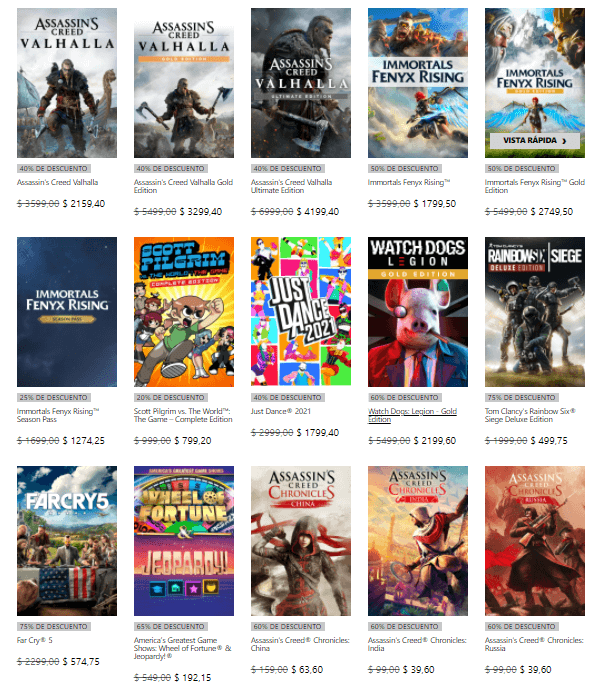Click Assassin's Creed Valhalla Gold Edition cover
The height and width of the screenshot is (695, 614).
pyautogui.click(x=183, y=83)
